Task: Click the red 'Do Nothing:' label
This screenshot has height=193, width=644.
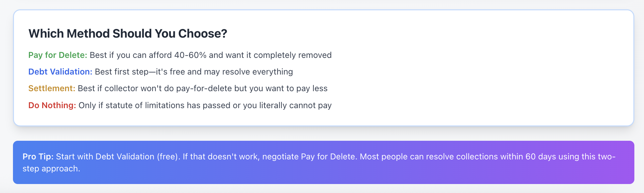Action: point(52,105)
